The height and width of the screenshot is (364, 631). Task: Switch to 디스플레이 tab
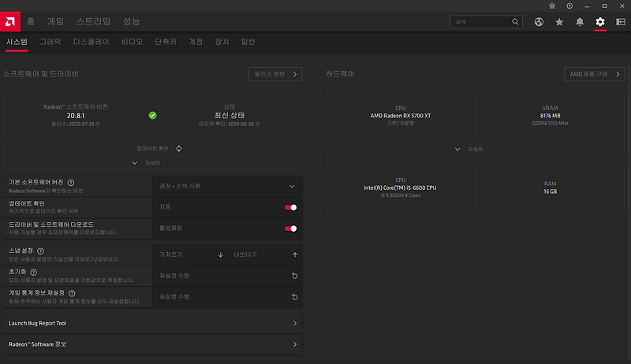point(91,42)
